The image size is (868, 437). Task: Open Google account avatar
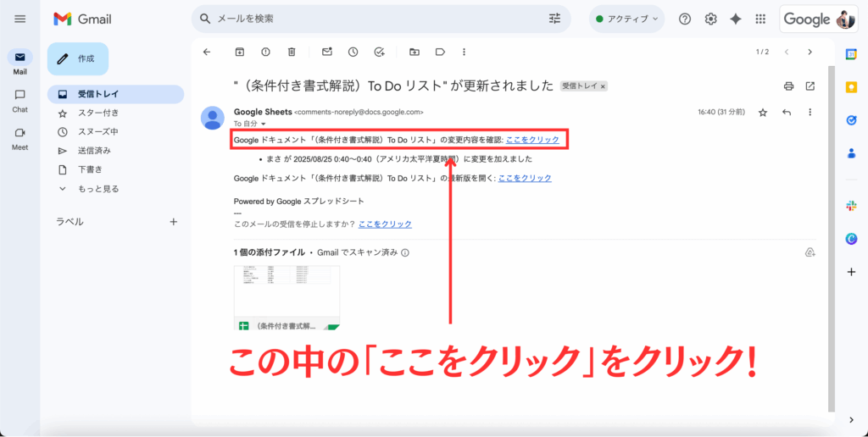point(845,20)
